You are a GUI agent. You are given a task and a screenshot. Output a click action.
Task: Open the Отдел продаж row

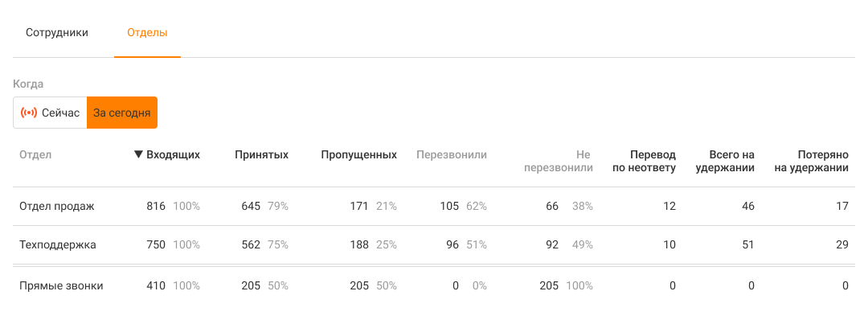coord(57,207)
